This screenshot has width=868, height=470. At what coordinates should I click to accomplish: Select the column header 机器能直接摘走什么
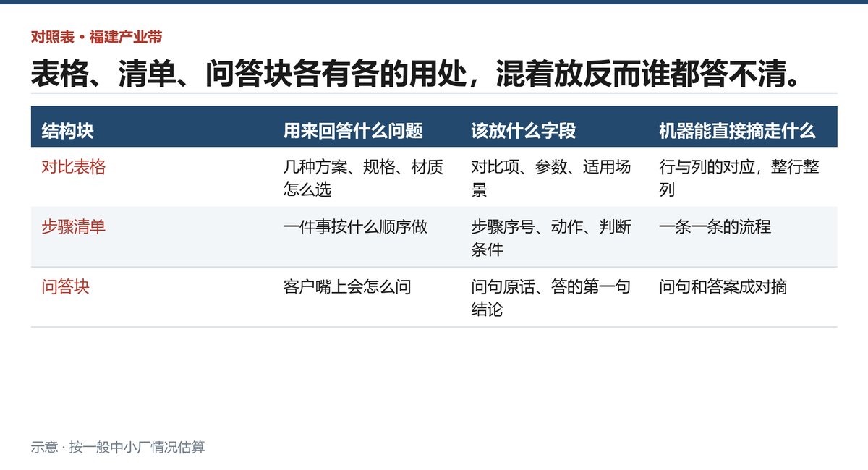(x=738, y=131)
